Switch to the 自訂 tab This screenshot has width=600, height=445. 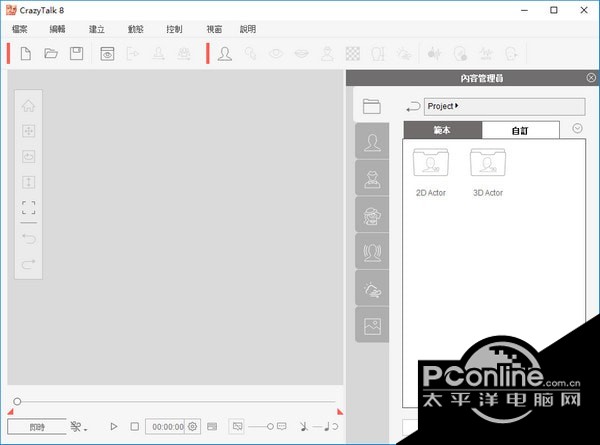pyautogui.click(x=521, y=130)
